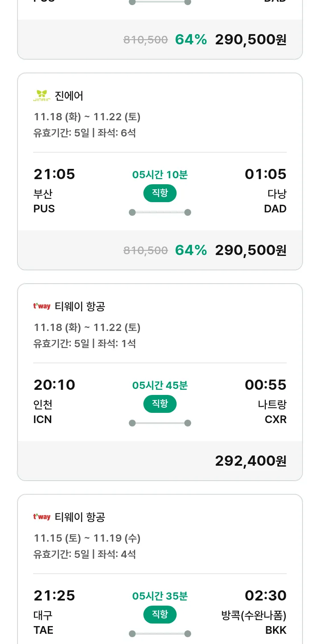Tap the 00:55 Nha Trang arrival time
Viewport: 320px width, 644px height.
point(265,385)
